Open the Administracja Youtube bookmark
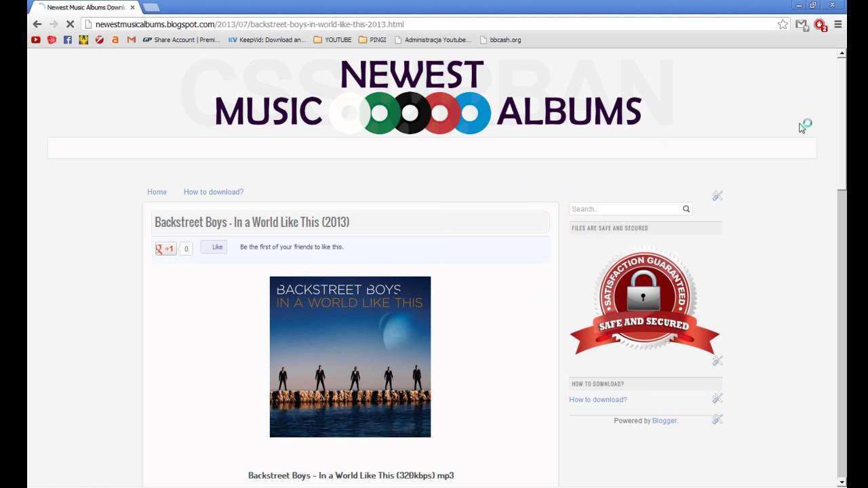The height and width of the screenshot is (488, 868). point(433,40)
